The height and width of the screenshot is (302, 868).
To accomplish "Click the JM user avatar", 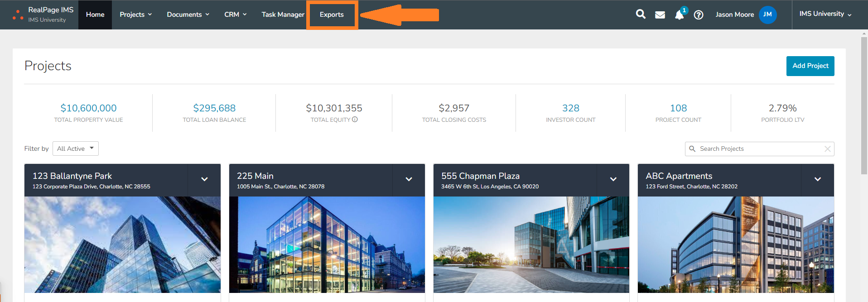I will point(767,14).
